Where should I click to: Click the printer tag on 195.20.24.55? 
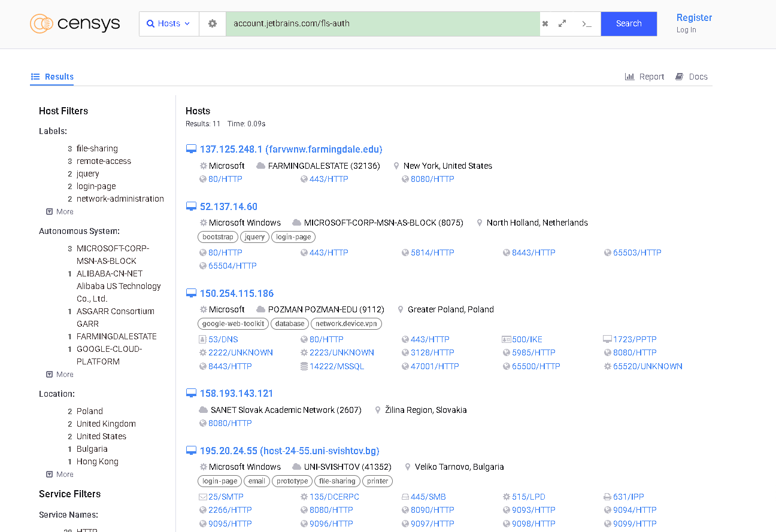[x=378, y=481]
